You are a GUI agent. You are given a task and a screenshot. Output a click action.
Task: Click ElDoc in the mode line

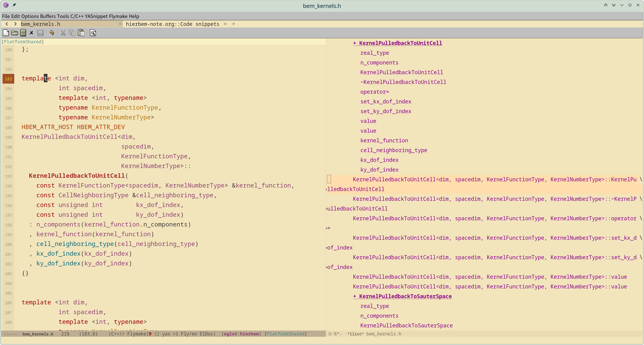coord(206,334)
